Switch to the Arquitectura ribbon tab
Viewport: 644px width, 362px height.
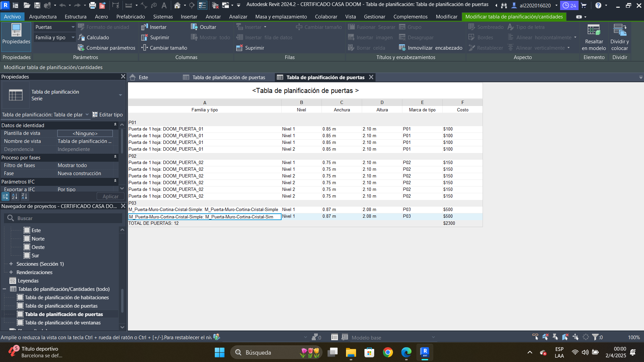(x=43, y=17)
